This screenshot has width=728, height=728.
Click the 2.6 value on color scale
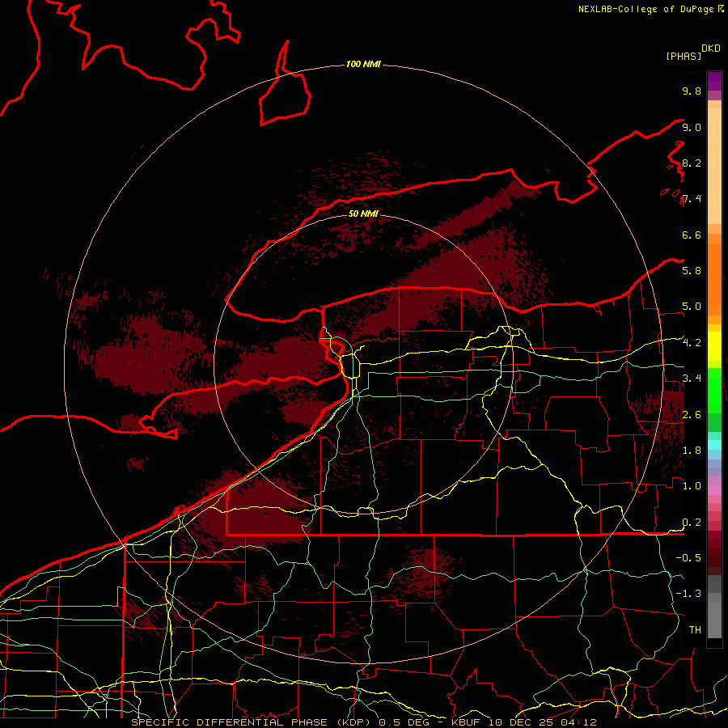click(x=692, y=415)
